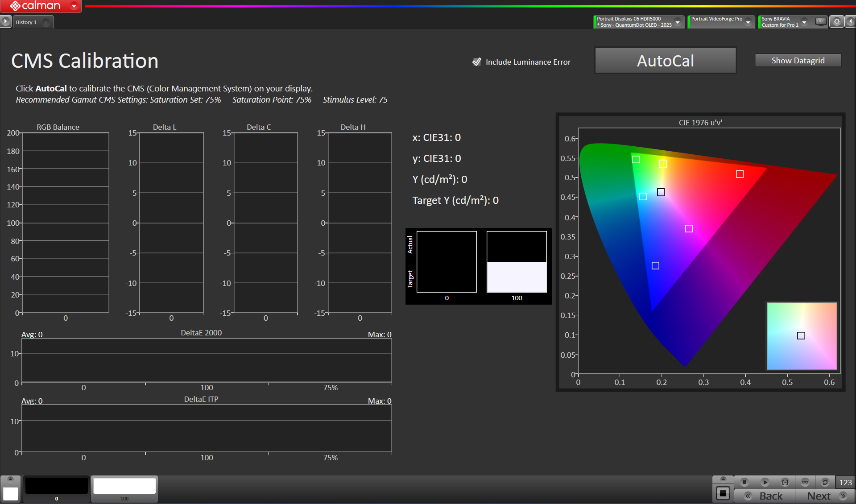Click the refresh cycle icon
The width and height of the screenshot is (856, 504).
coord(825,482)
